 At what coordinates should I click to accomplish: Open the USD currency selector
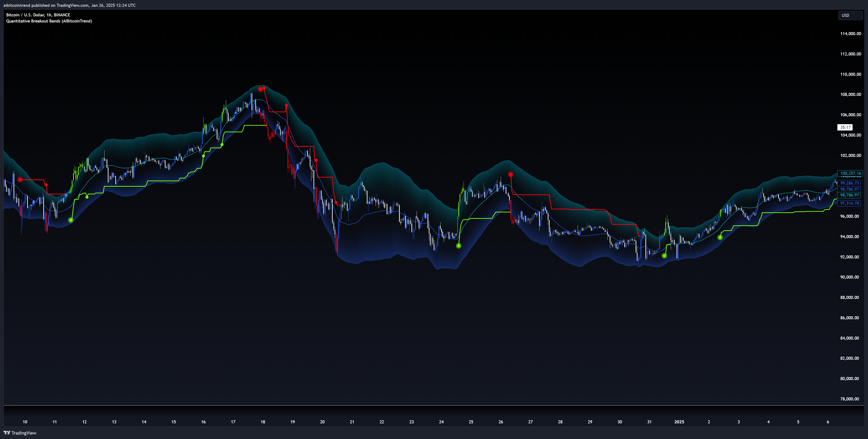(x=850, y=15)
